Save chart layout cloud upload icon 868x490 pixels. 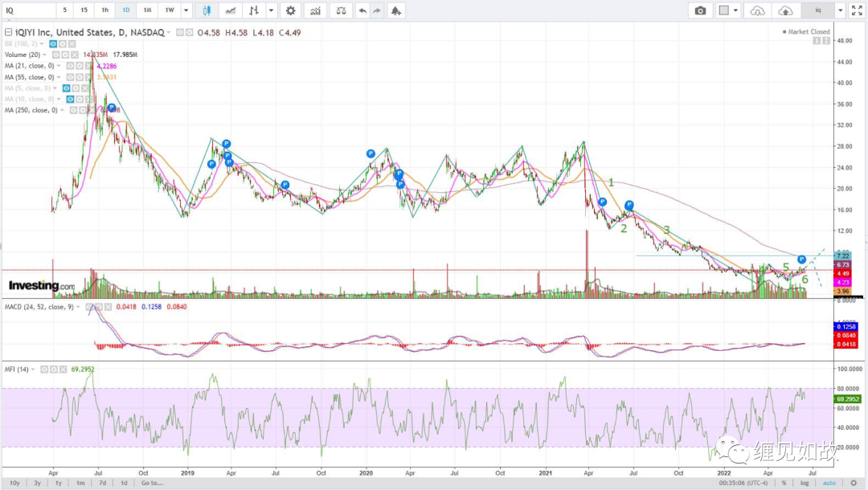pyautogui.click(x=785, y=10)
